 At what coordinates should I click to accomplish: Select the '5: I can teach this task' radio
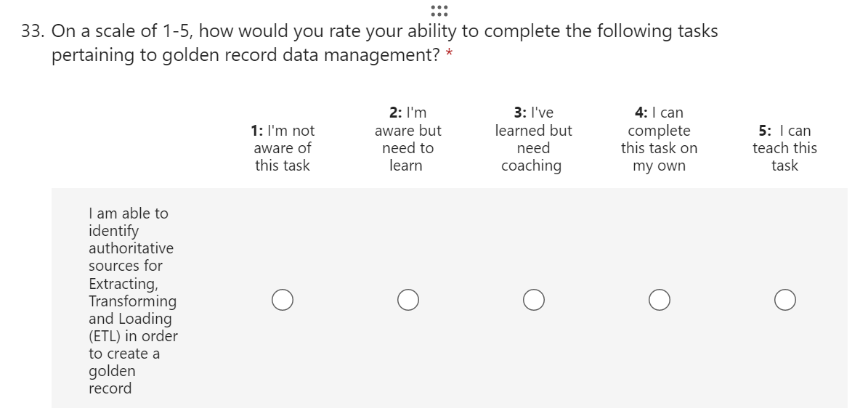784,300
